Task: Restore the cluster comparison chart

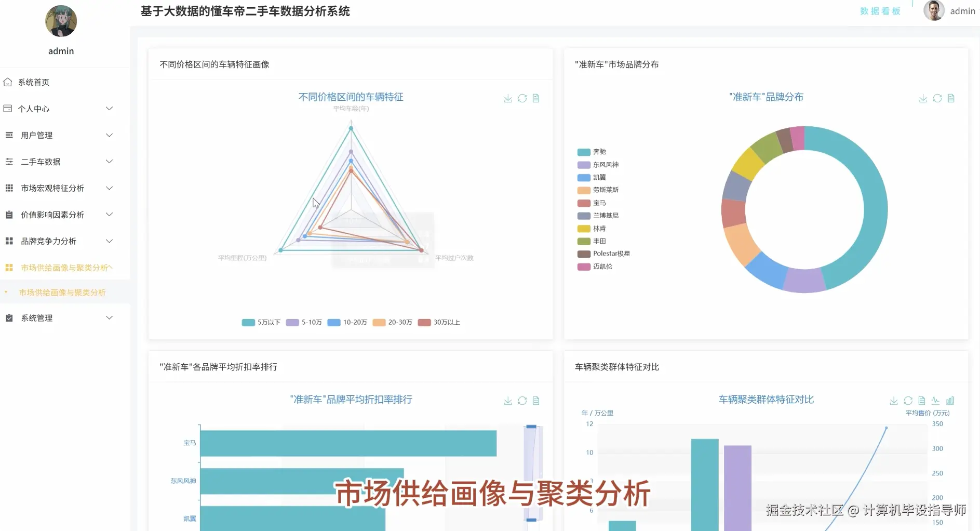Action: [908, 401]
